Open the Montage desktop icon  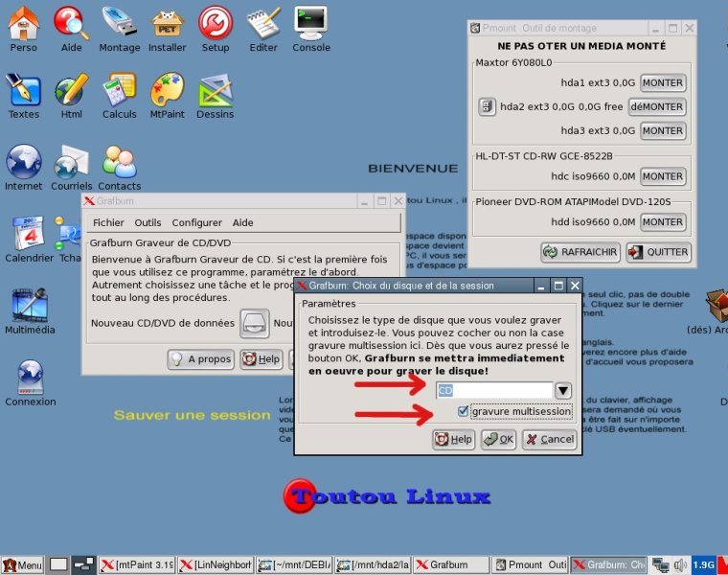pyautogui.click(x=120, y=23)
